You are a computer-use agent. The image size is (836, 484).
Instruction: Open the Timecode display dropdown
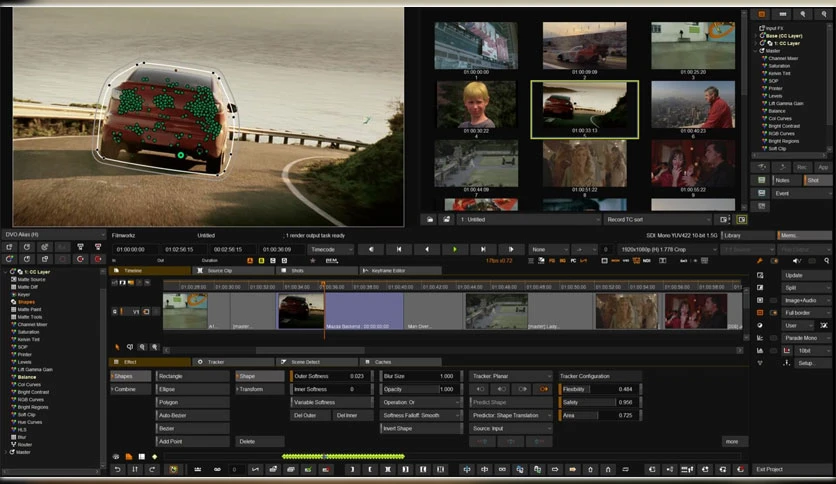pos(331,249)
